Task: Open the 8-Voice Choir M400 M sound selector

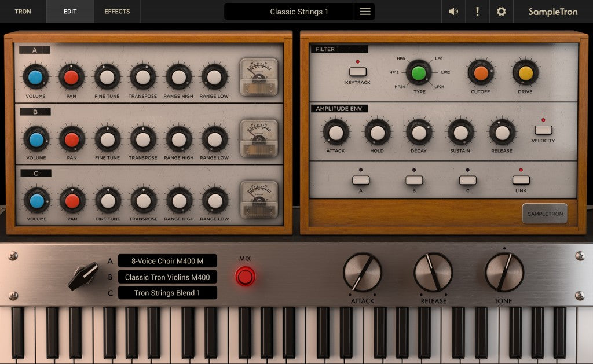Action: click(x=167, y=261)
